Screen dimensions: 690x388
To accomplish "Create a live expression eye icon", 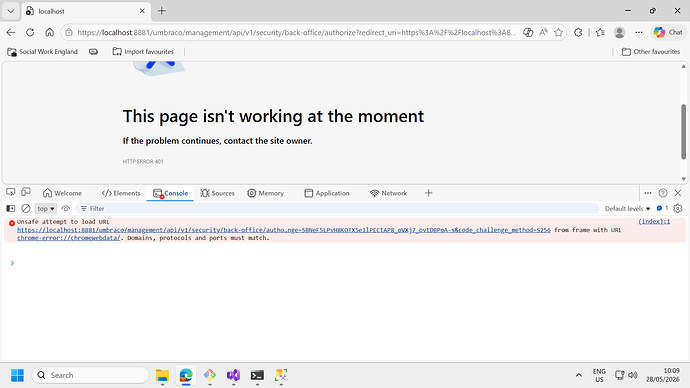I will (x=66, y=209).
